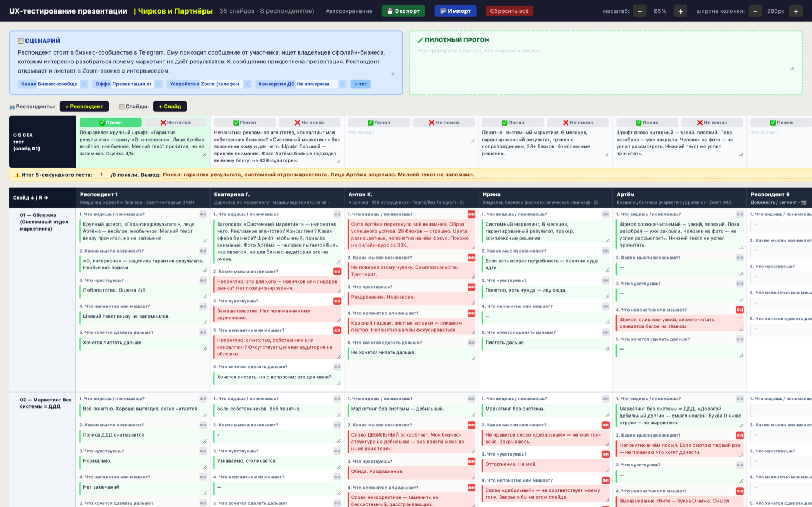Remove the Оффер tag via its X
812x507 pixels.
pyautogui.click(x=158, y=84)
